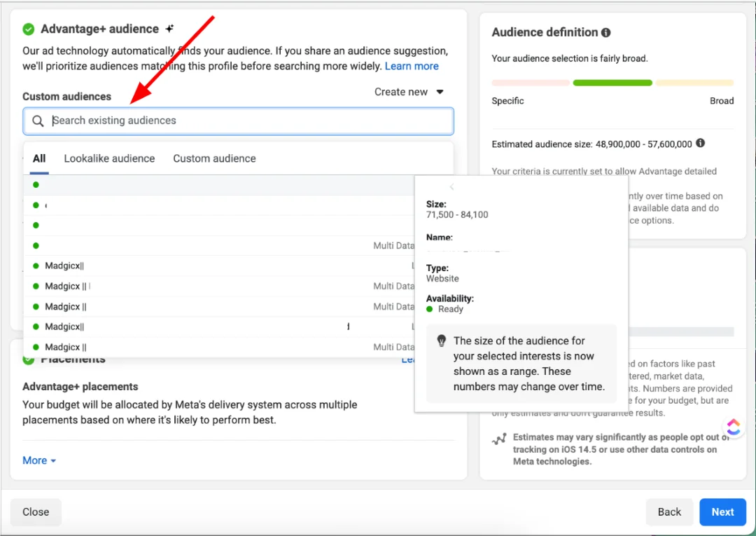This screenshot has height=536, width=756.
Task: Switch to the Custom audience tab
Action: coord(215,158)
